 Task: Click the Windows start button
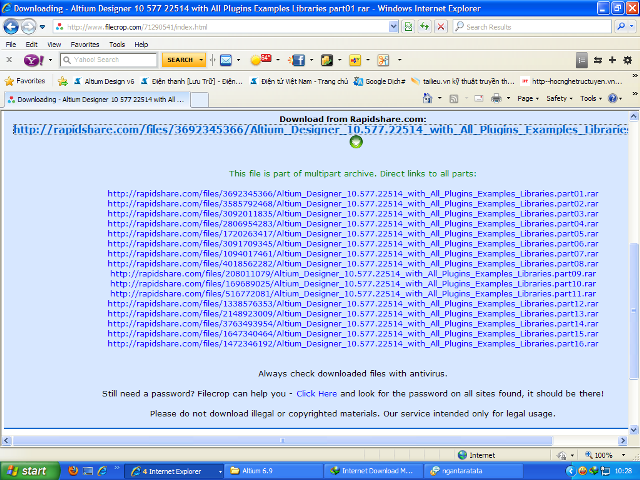(x=28, y=471)
